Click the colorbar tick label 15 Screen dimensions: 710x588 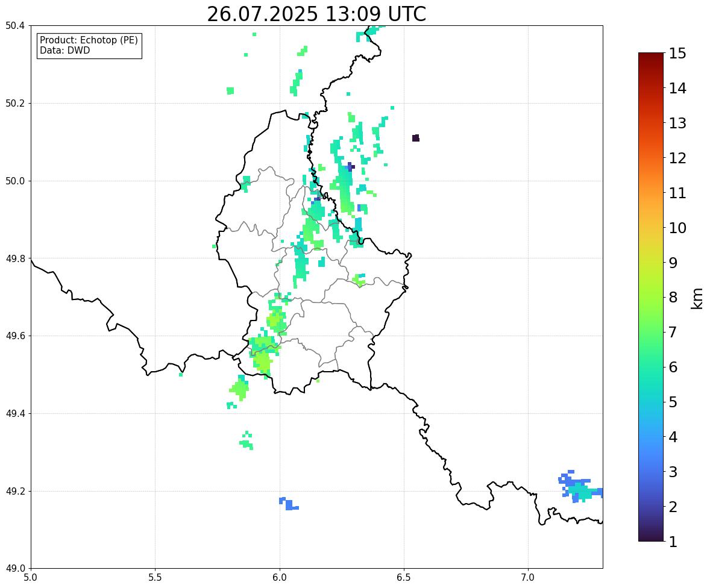coord(677,54)
